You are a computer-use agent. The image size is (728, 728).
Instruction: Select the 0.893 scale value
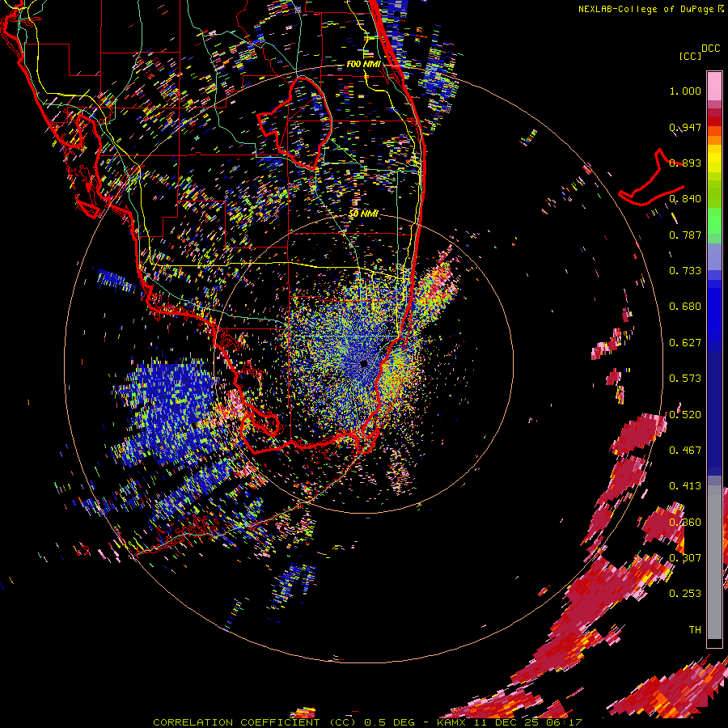click(x=685, y=163)
